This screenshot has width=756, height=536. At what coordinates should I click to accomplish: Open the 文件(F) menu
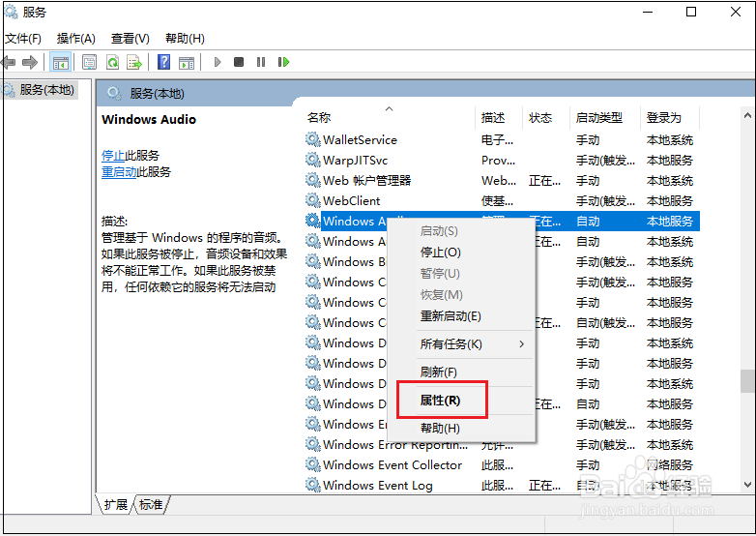pyautogui.click(x=23, y=39)
